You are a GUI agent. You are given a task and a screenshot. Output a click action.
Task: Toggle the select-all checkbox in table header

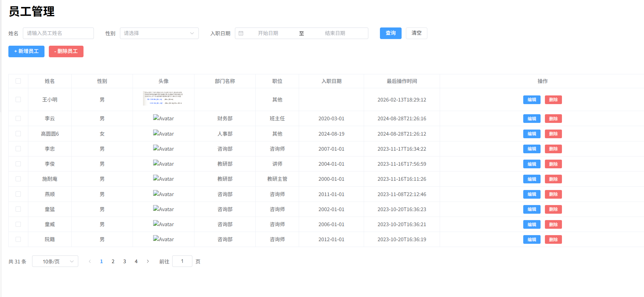coord(18,81)
